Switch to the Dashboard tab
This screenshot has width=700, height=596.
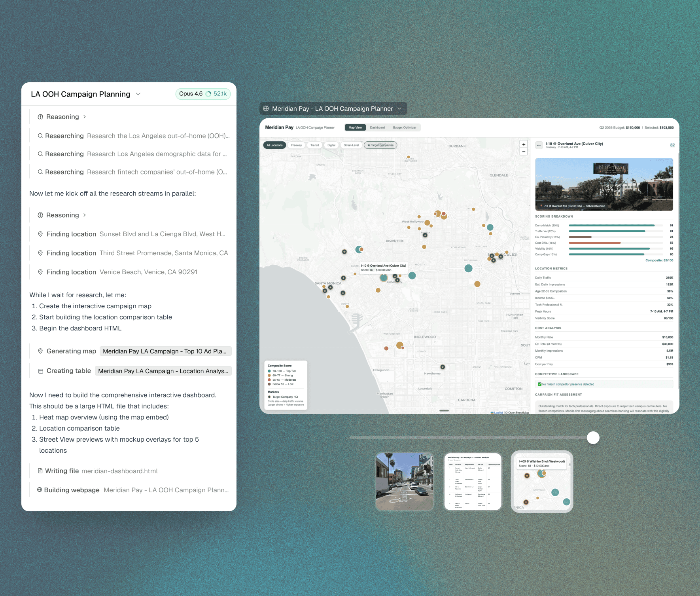[377, 127]
